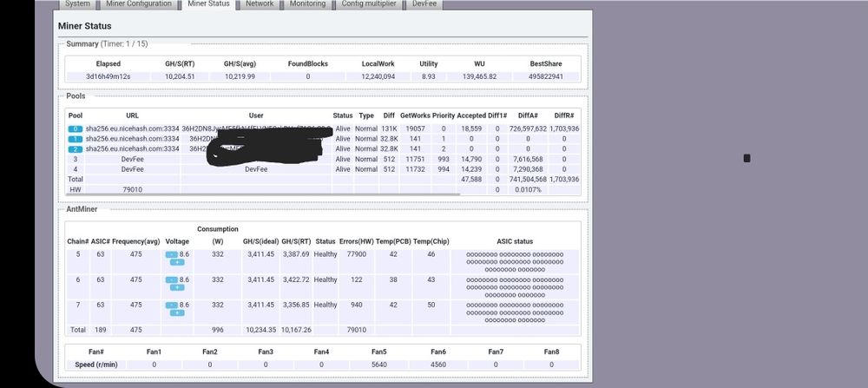Screen dimensions: 868x388
Task: Click total consumption value 996
Action: coord(218,330)
